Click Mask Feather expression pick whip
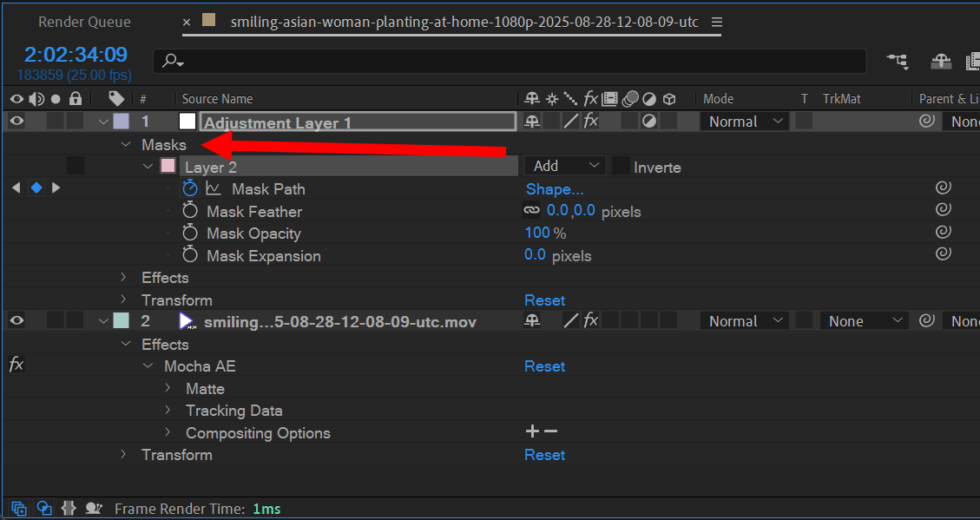980x520 pixels. [x=944, y=209]
